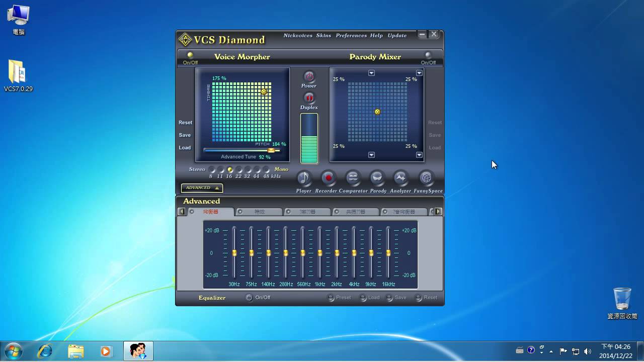Open bottom-right dropdown in Parody Mixer

tap(419, 155)
